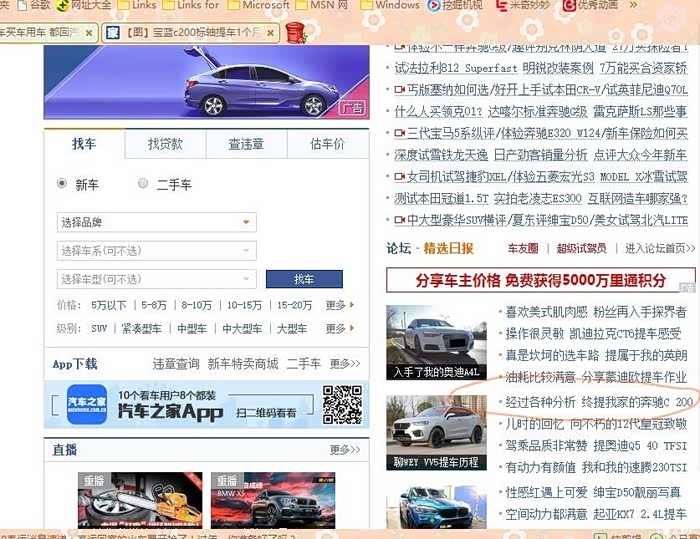This screenshot has height=539, width=700.
Task: Open the 米奇妙妙 bookmark
Action: (528, 5)
